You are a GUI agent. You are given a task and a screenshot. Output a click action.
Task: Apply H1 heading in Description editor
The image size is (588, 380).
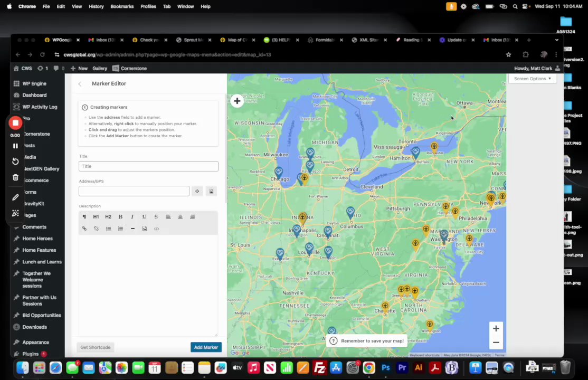[96, 217]
